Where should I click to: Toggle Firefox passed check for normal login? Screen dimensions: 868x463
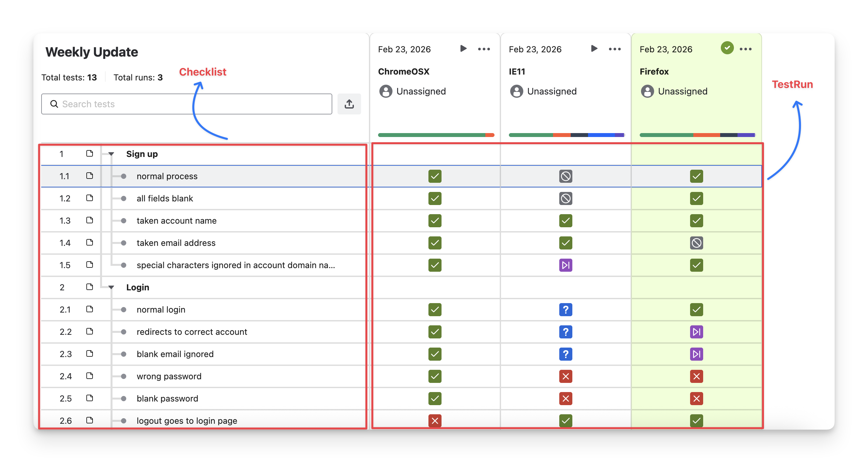(x=696, y=310)
